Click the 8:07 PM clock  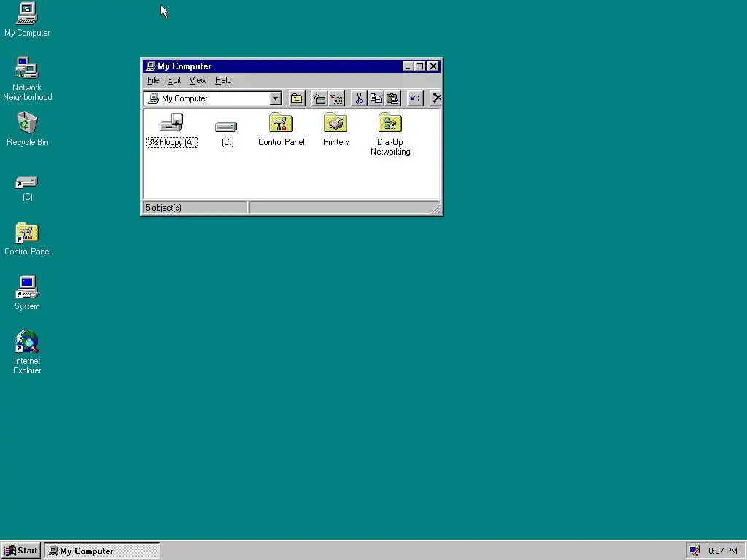tap(722, 551)
